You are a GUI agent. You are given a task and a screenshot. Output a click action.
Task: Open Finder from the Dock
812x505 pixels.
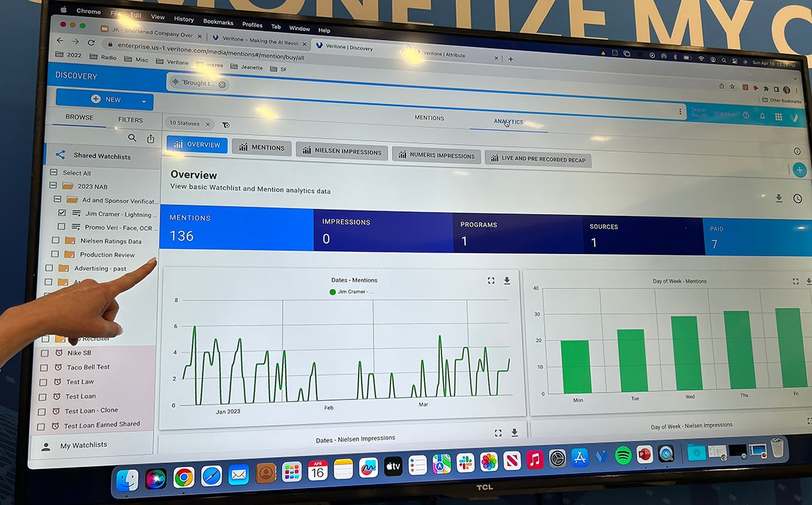127,479
